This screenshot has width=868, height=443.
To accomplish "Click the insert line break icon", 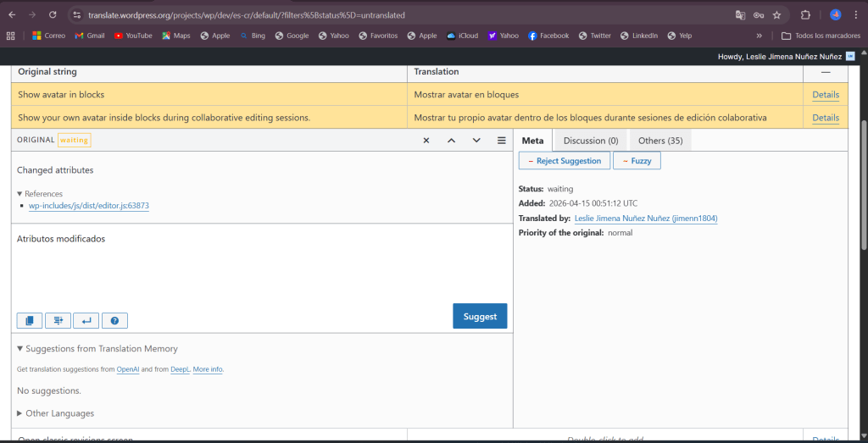I will [x=86, y=320].
